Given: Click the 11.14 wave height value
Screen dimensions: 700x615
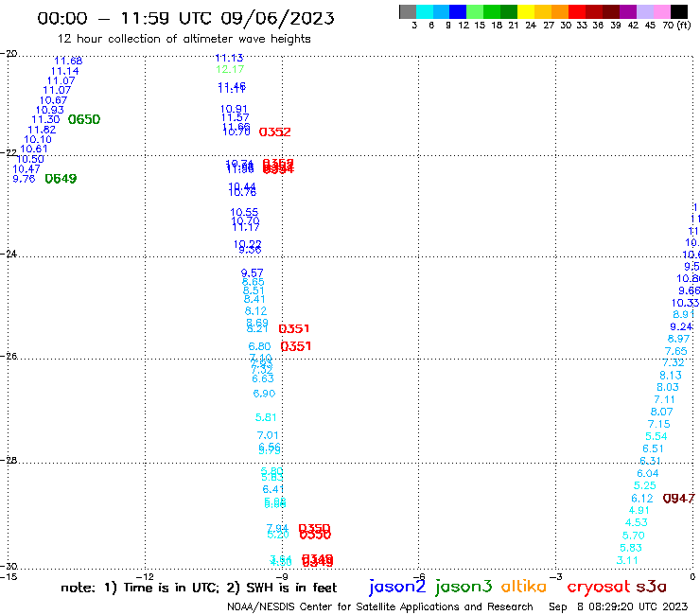Looking at the screenshot, I should [x=64, y=71].
